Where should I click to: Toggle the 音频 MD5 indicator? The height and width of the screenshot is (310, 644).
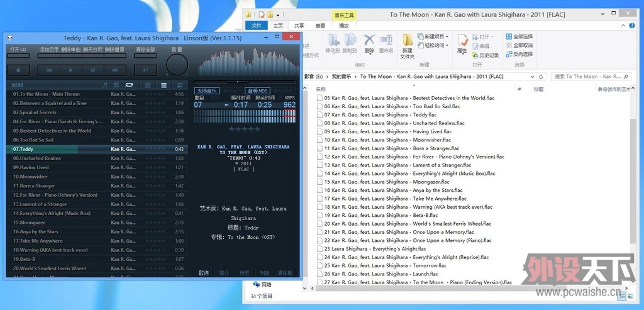click(x=257, y=91)
